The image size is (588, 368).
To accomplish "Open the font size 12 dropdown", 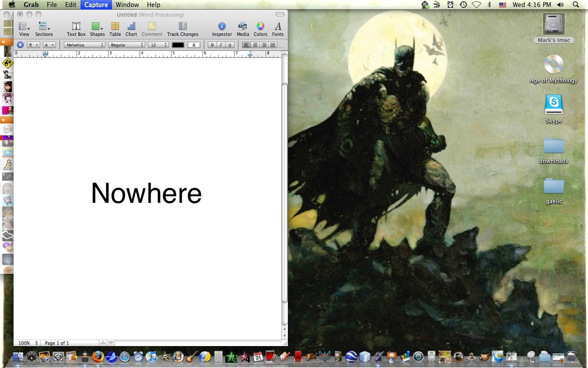I will coord(158,45).
